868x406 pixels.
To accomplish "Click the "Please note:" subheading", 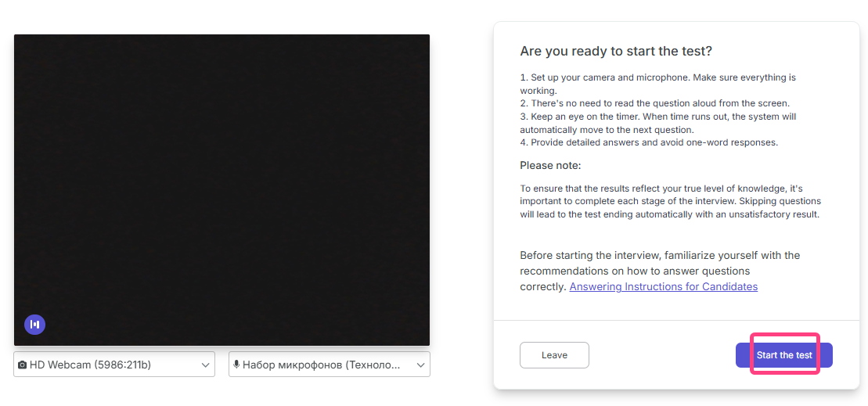I will (550, 166).
